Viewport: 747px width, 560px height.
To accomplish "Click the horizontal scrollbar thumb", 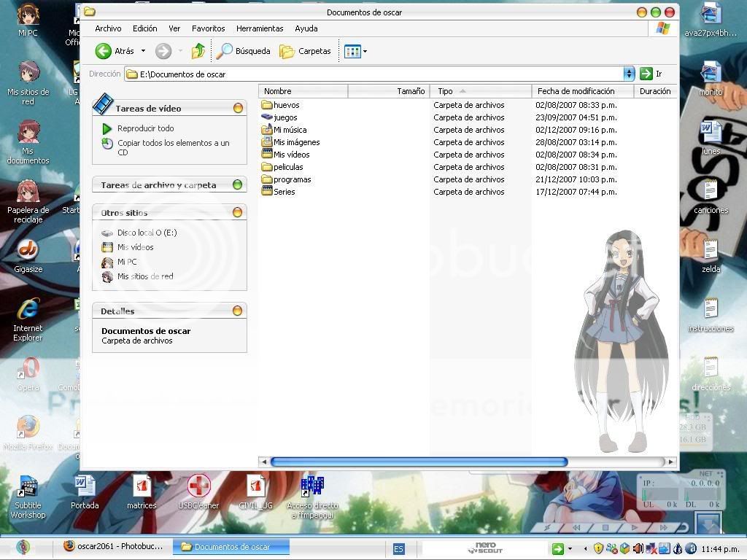I will [419, 462].
